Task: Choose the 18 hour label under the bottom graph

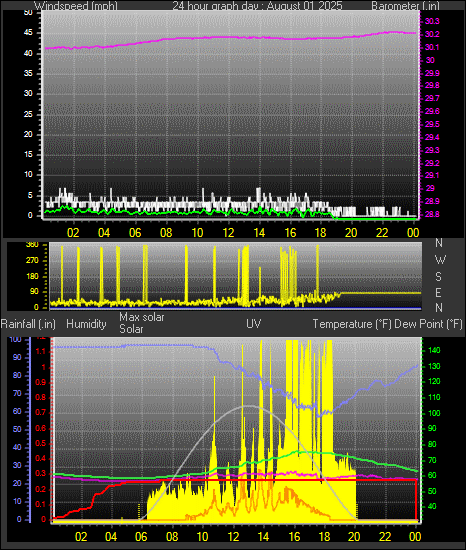Action: click(324, 537)
